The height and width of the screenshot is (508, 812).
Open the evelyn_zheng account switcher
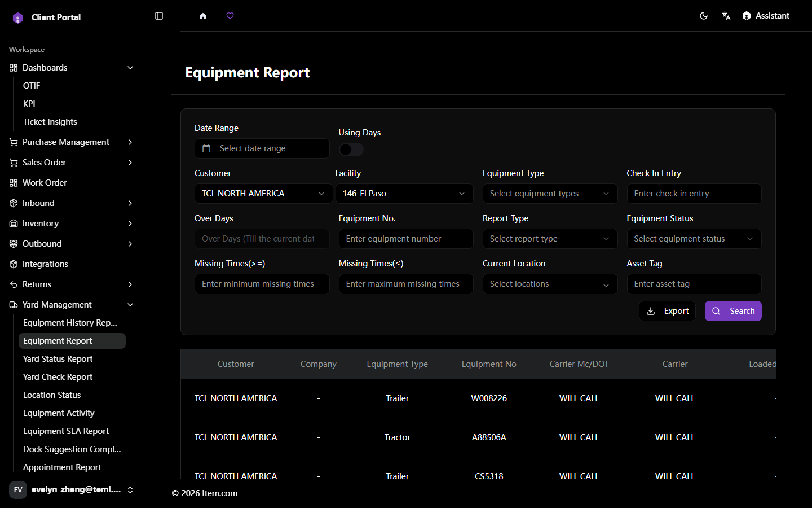[72, 489]
